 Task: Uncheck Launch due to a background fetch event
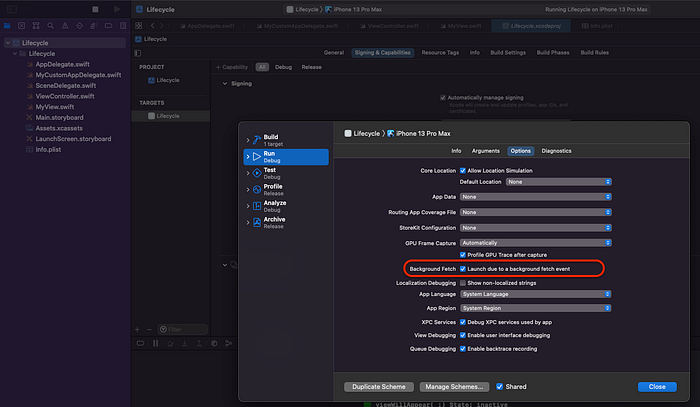coord(463,269)
